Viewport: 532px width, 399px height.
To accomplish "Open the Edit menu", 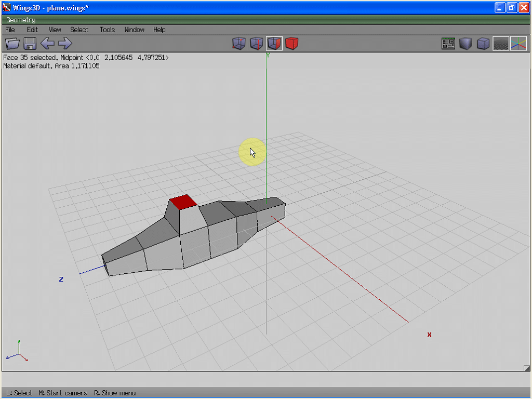I will 32,30.
